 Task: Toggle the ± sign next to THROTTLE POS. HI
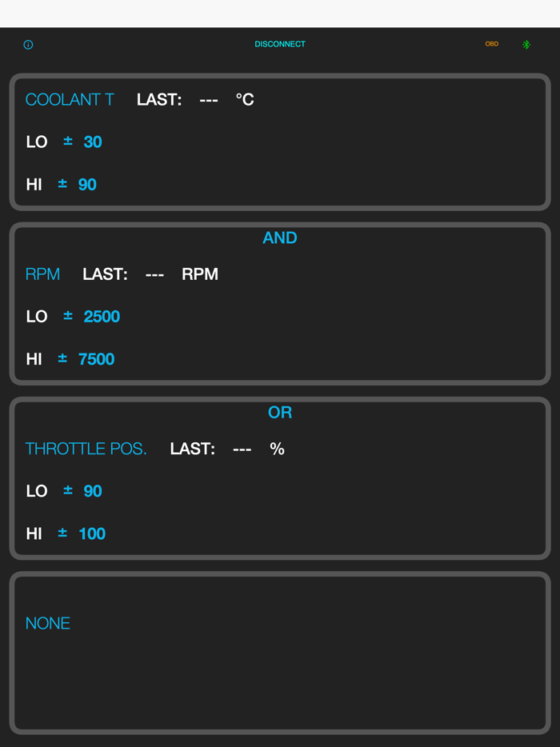click(x=62, y=533)
